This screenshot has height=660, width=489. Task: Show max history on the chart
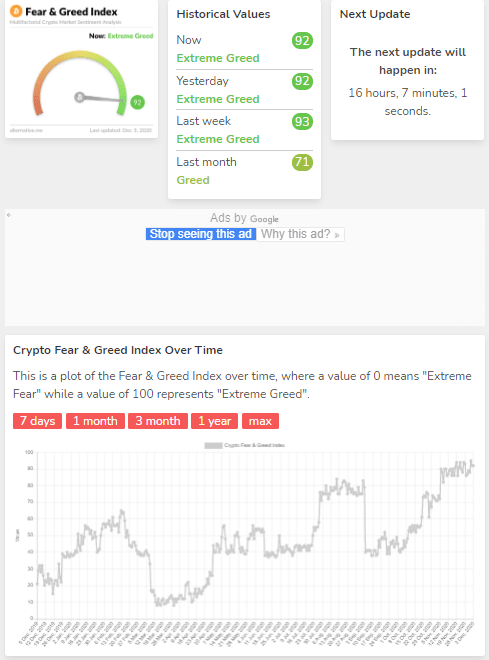click(260, 421)
